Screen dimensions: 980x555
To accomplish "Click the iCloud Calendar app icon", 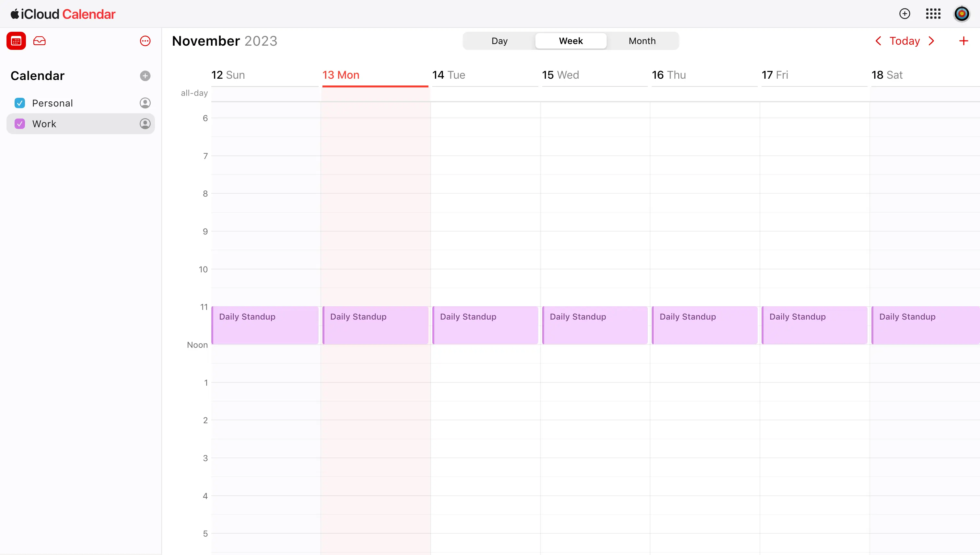I will (17, 42).
